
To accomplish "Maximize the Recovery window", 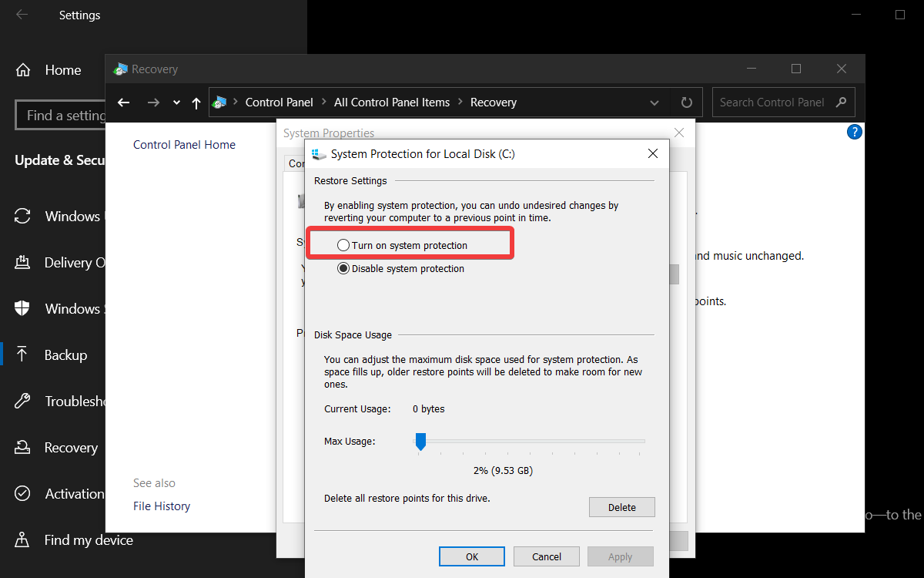I will coord(796,69).
